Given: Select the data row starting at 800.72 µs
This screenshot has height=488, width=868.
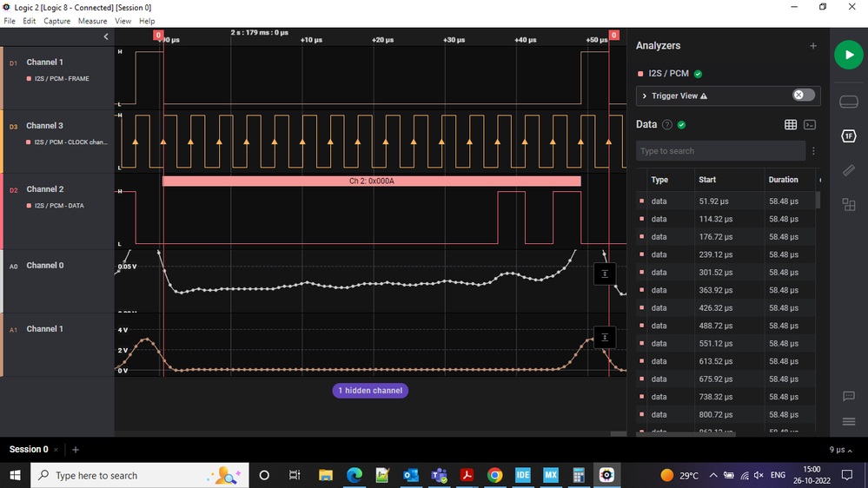Looking at the screenshot, I should [x=726, y=414].
